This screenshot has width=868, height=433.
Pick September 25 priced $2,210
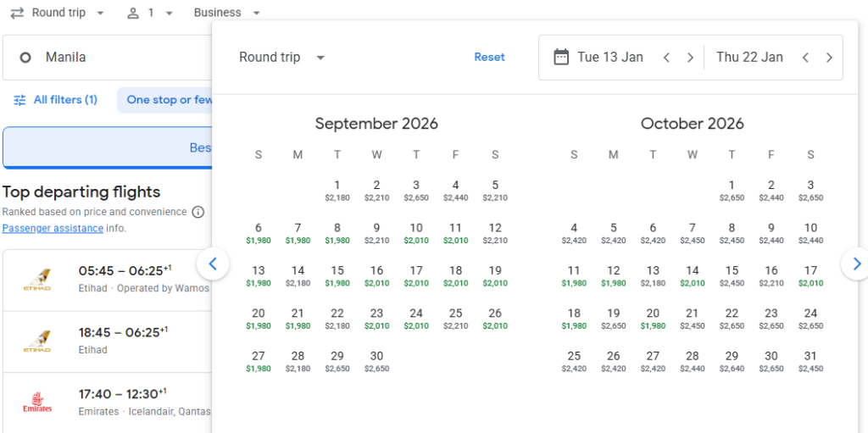click(x=455, y=319)
